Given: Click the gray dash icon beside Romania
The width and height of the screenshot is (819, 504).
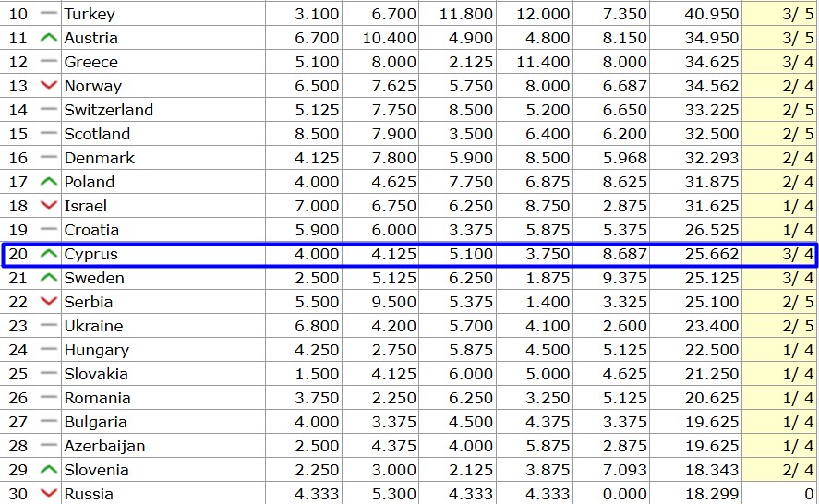Looking at the screenshot, I should click(49, 397).
